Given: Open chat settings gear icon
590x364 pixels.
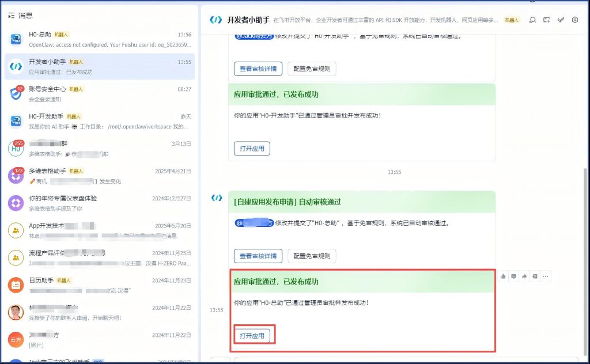Looking at the screenshot, I should [x=574, y=20].
